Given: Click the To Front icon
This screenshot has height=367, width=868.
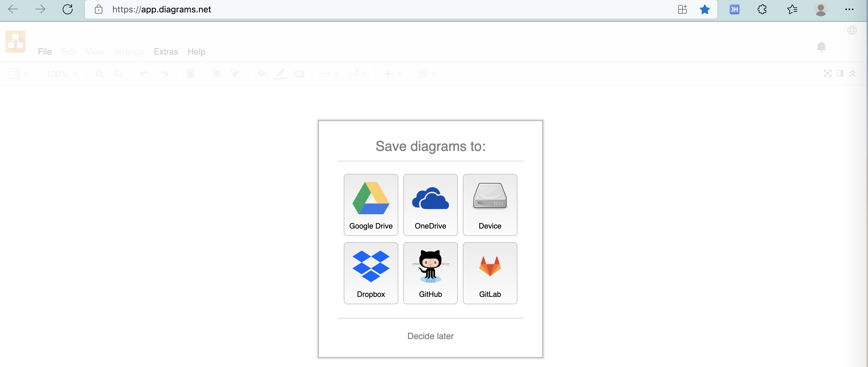Looking at the screenshot, I should (217, 74).
